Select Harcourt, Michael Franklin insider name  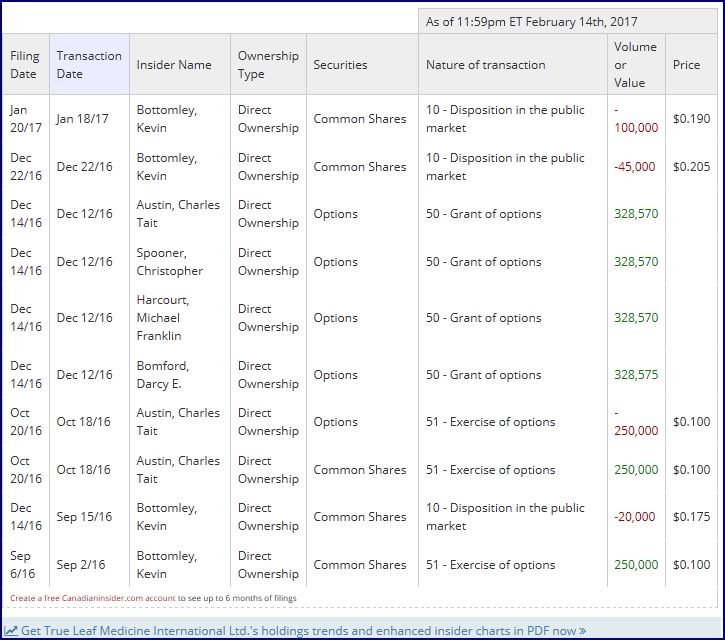164,318
